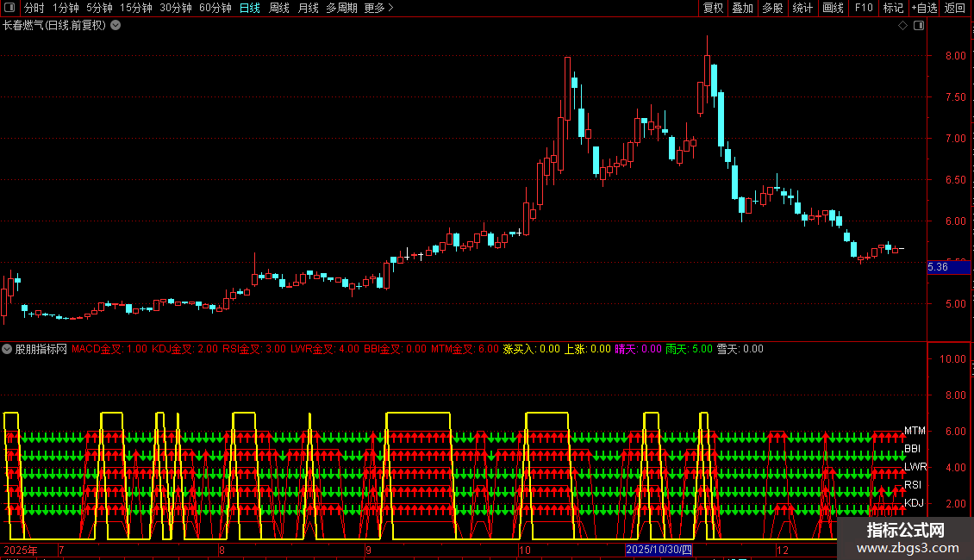The width and height of the screenshot is (974, 560).
Task: Click the LWR金叉: 4.00 readout
Action: pos(325,349)
